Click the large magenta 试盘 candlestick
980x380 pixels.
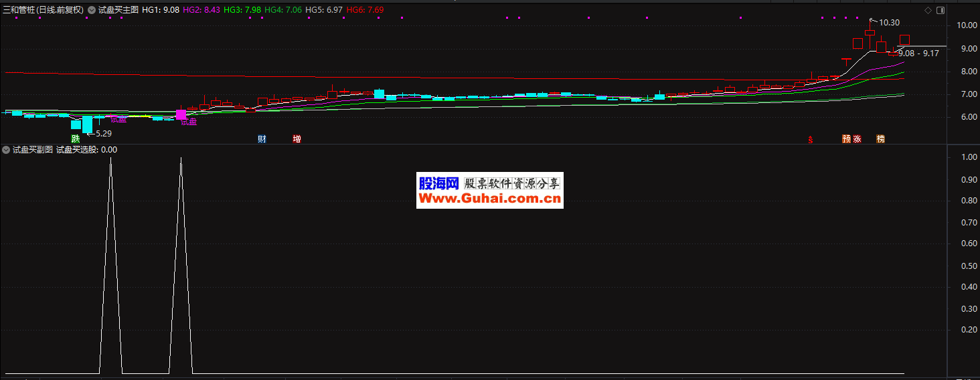click(x=181, y=114)
